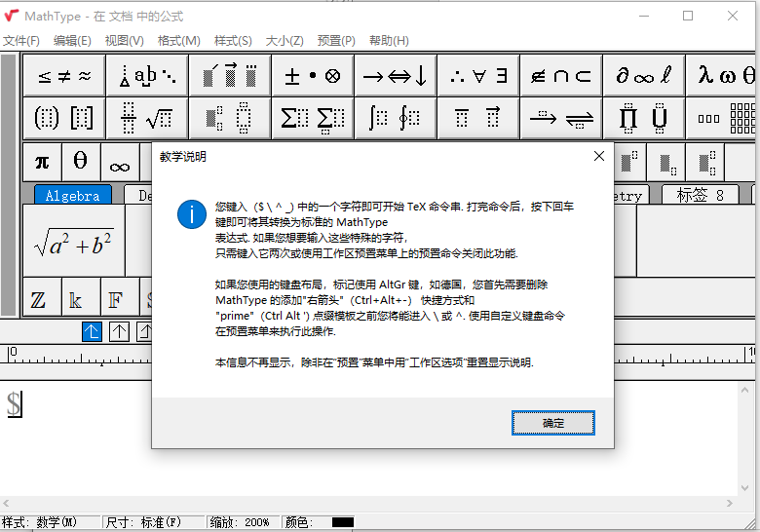
Task: Switch to the Algebra tab
Action: 73,195
